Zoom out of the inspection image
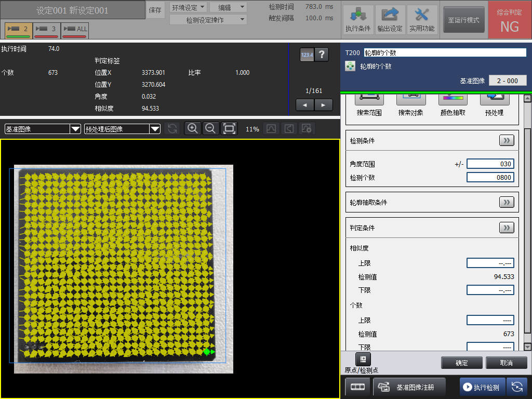This screenshot has width=532, height=399. tap(210, 129)
